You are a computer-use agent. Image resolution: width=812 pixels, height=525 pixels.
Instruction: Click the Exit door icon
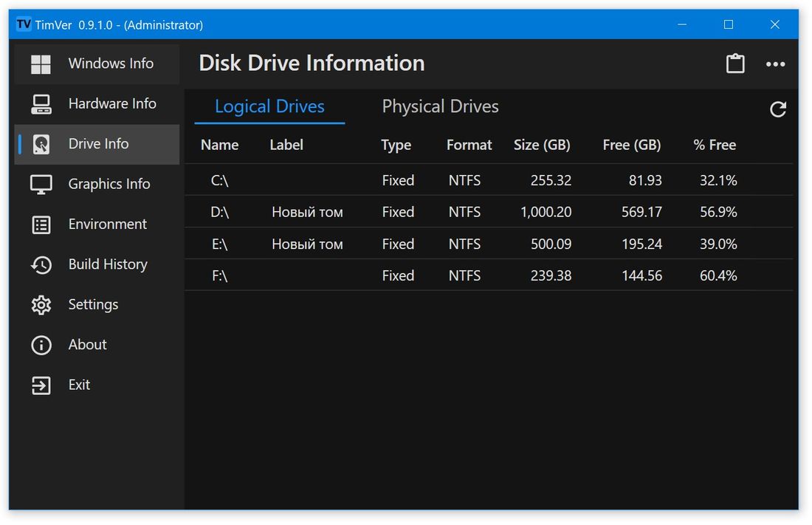click(41, 385)
